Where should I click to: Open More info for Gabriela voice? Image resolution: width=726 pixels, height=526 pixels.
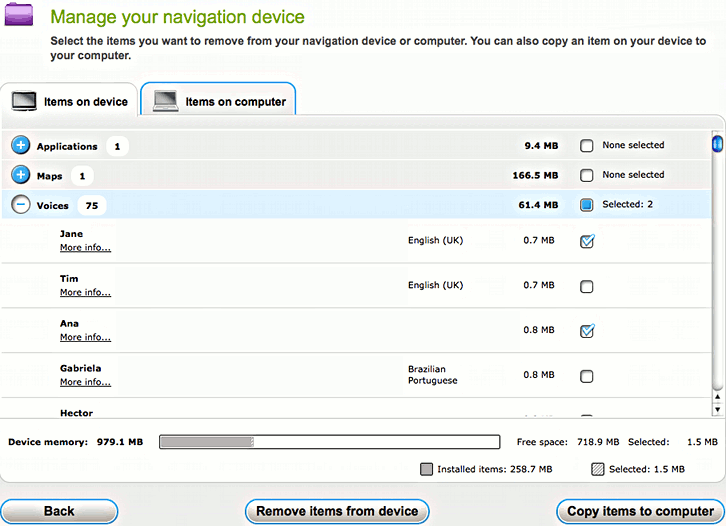[85, 382]
